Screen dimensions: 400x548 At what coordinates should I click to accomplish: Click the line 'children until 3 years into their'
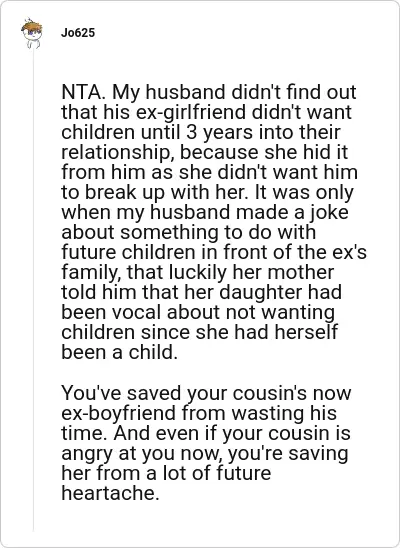(x=201, y=132)
